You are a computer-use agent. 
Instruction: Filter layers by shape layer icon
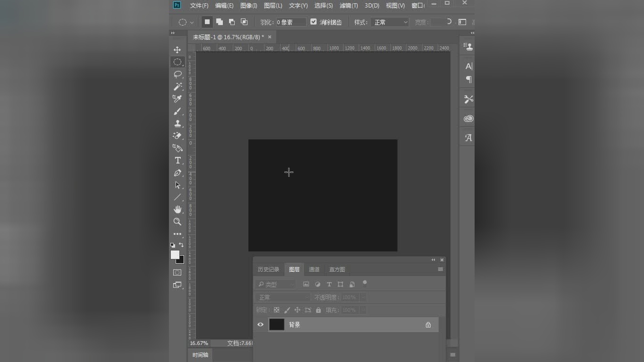(340, 284)
